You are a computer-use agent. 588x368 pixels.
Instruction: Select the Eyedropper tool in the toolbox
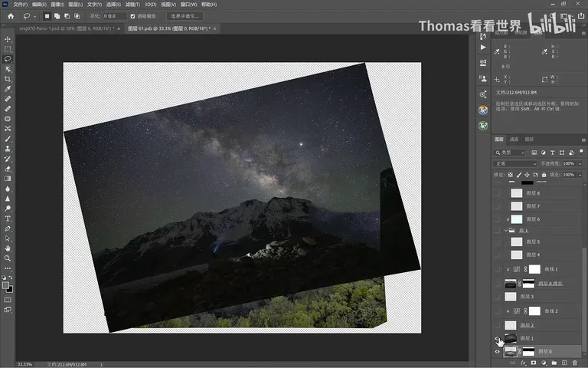8,89
